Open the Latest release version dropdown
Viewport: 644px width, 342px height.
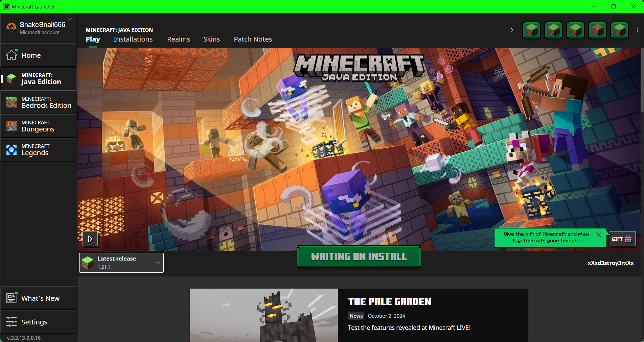[121, 263]
